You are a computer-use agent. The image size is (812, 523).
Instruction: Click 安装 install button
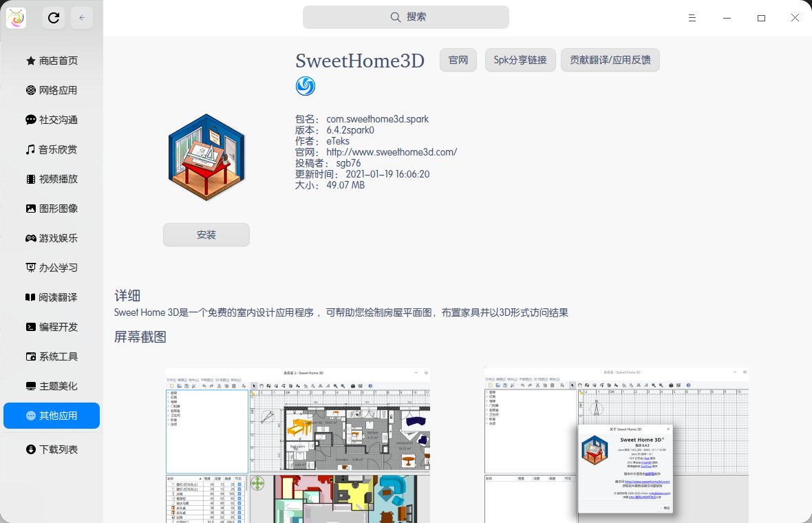(x=206, y=235)
